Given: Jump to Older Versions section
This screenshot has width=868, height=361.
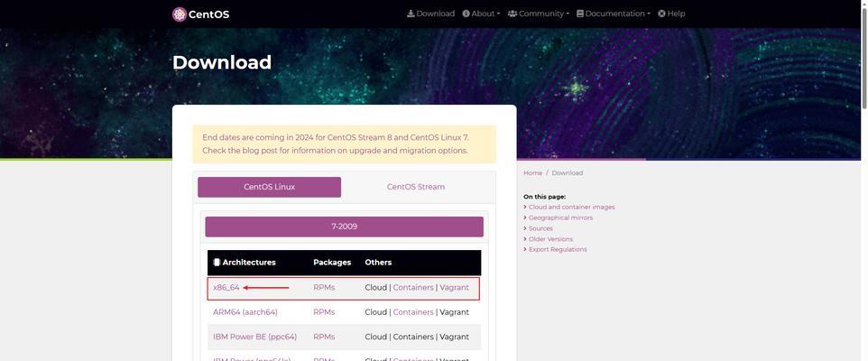Looking at the screenshot, I should pos(550,239).
